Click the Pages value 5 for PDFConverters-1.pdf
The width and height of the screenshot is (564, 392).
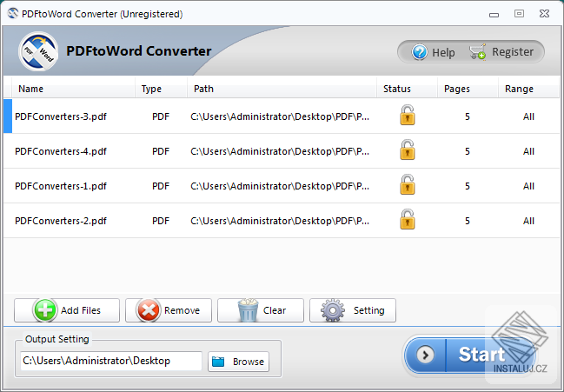pos(468,186)
